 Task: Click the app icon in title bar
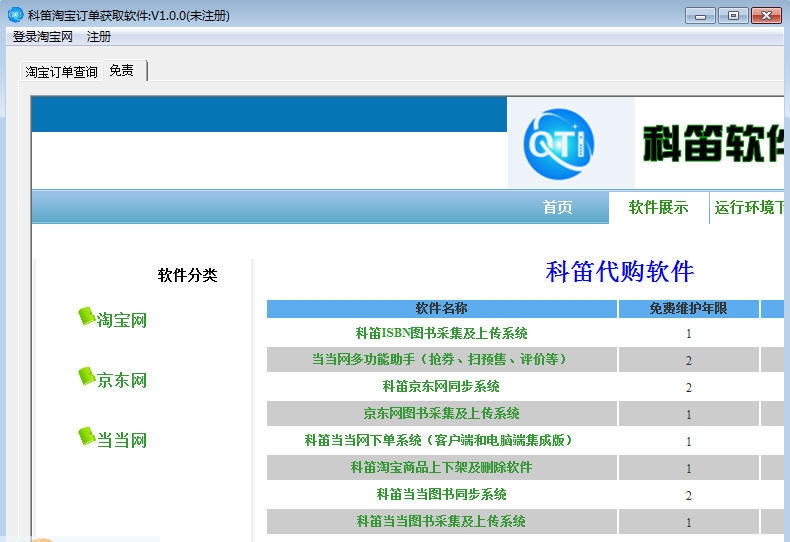tap(15, 15)
